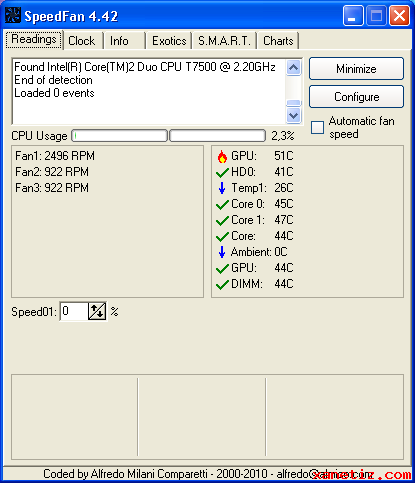Click the log box scroll up arrow

[294, 68]
